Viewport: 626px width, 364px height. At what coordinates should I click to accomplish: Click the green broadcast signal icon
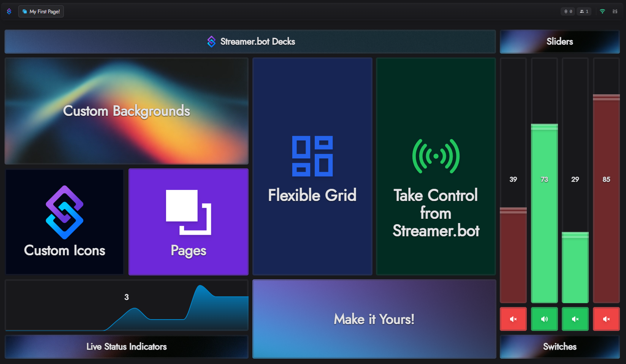point(436,156)
